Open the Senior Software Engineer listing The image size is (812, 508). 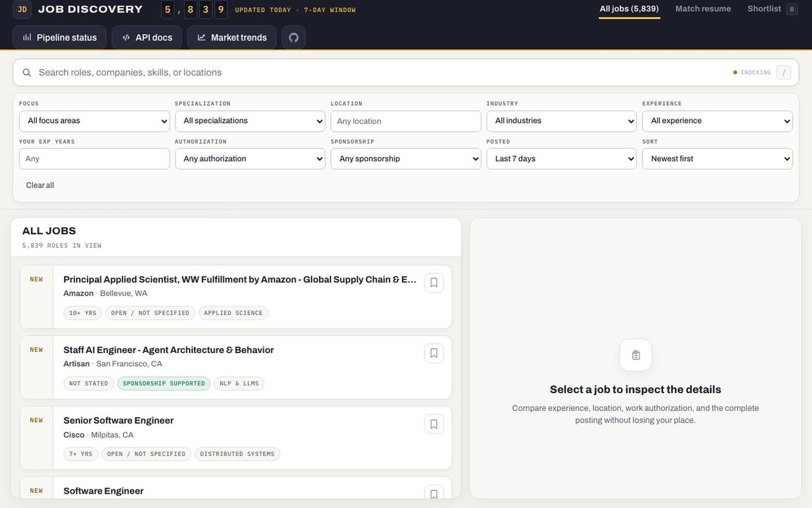coord(118,420)
